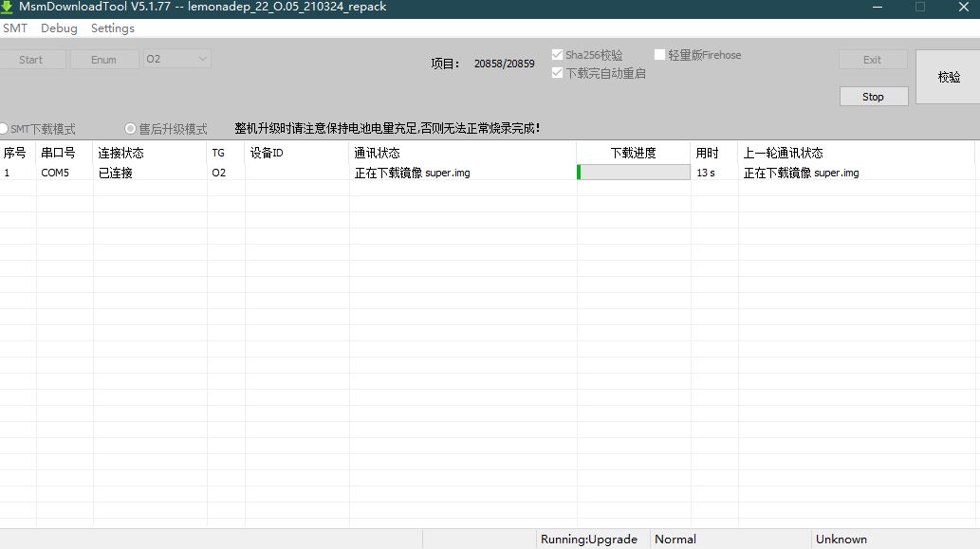Click the Stop button
This screenshot has height=549, width=980.
(873, 96)
